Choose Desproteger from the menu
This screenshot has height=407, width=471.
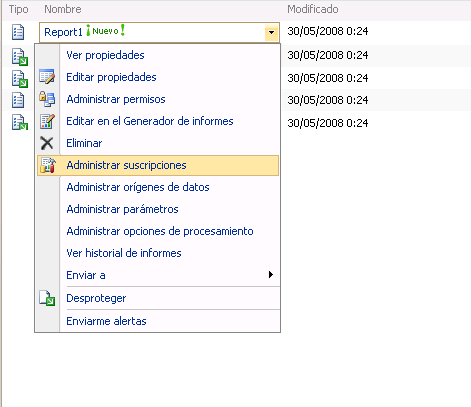96,298
